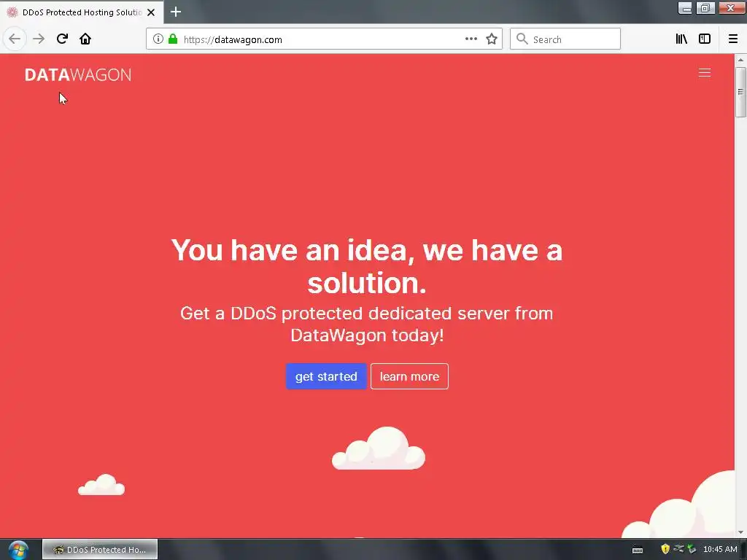This screenshot has width=747, height=560.
Task: Click the 10:45 AM clock
Action: point(720,549)
